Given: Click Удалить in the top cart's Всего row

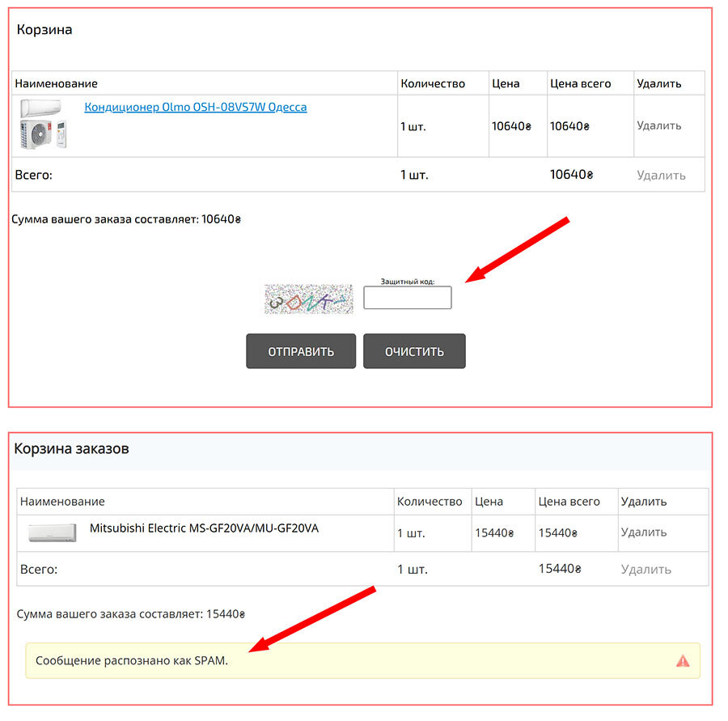Looking at the screenshot, I should (x=660, y=175).
